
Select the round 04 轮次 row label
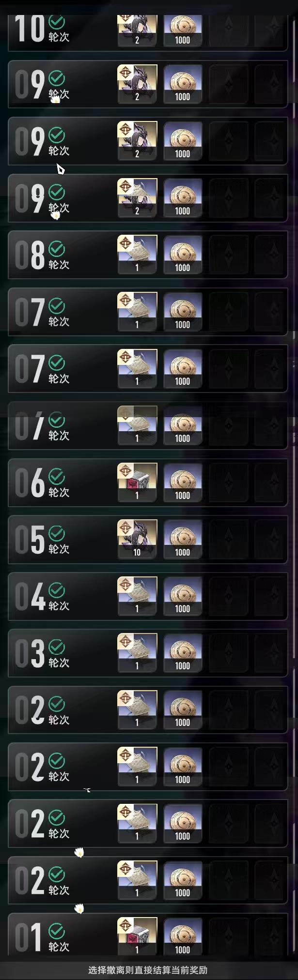pyautogui.click(x=59, y=606)
